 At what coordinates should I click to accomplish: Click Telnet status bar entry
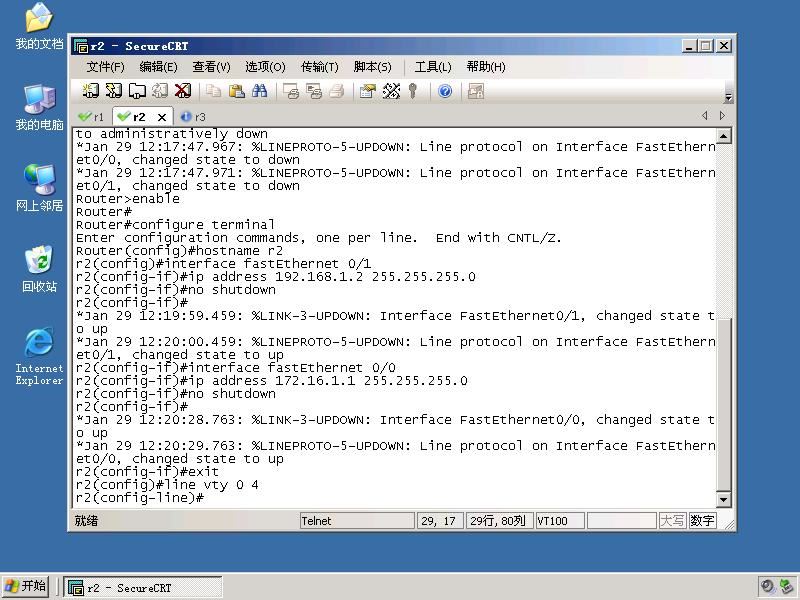357,521
